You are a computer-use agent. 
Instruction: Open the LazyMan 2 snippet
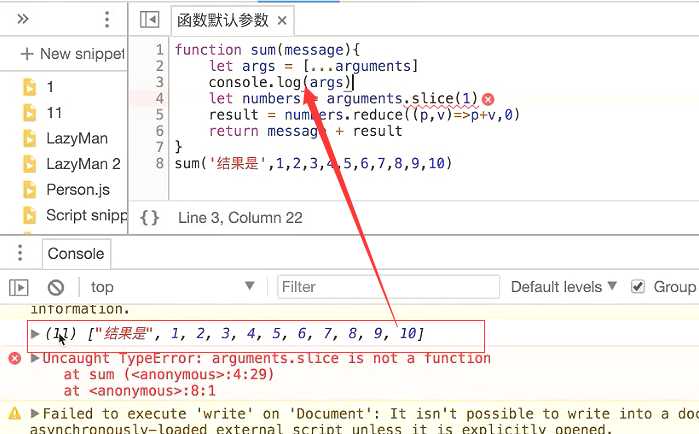(x=83, y=164)
